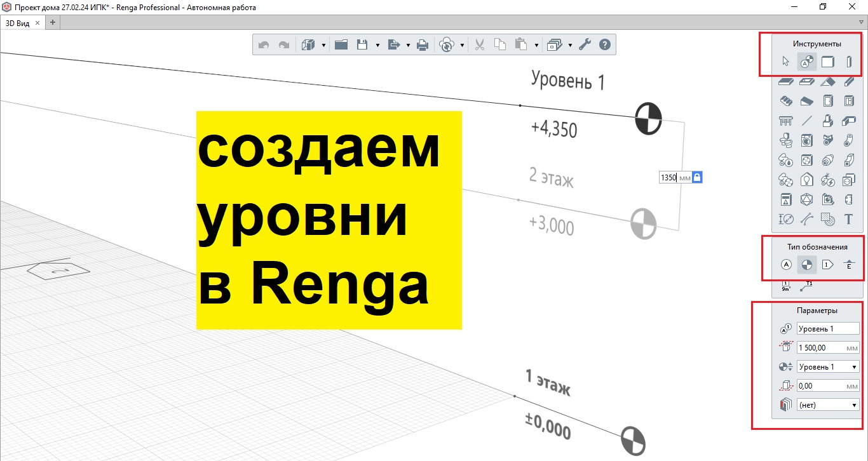Expand the windows/views dropdown arrow
This screenshot has height=461, width=868.
[x=570, y=45]
